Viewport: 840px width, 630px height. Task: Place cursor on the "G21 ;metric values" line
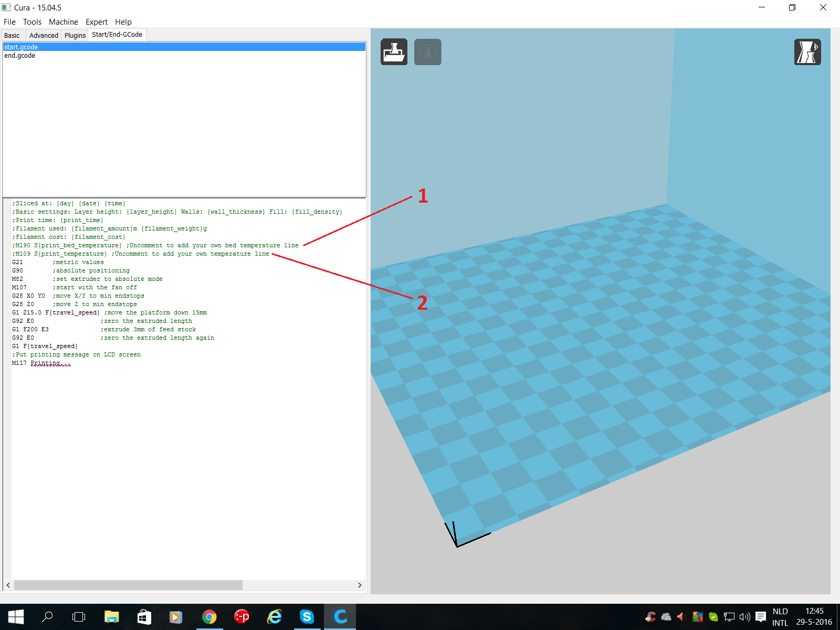click(x=58, y=262)
